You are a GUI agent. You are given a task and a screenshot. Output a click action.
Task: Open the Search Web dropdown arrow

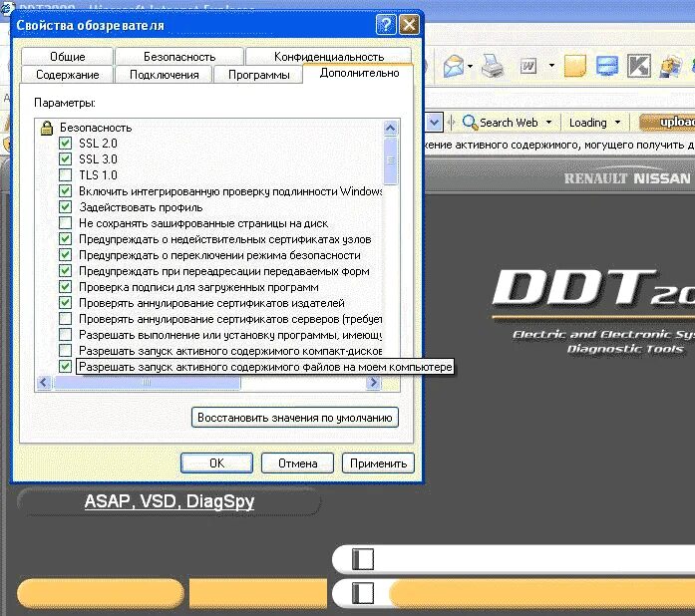pos(548,122)
